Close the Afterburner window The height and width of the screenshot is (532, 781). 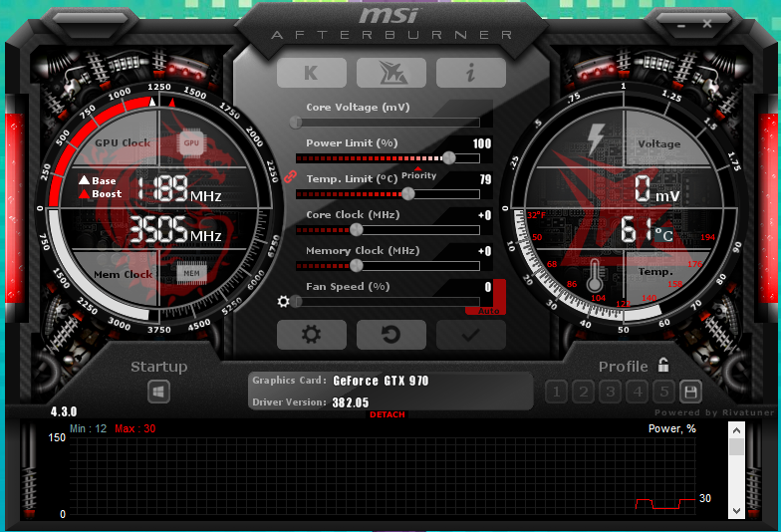point(707,24)
